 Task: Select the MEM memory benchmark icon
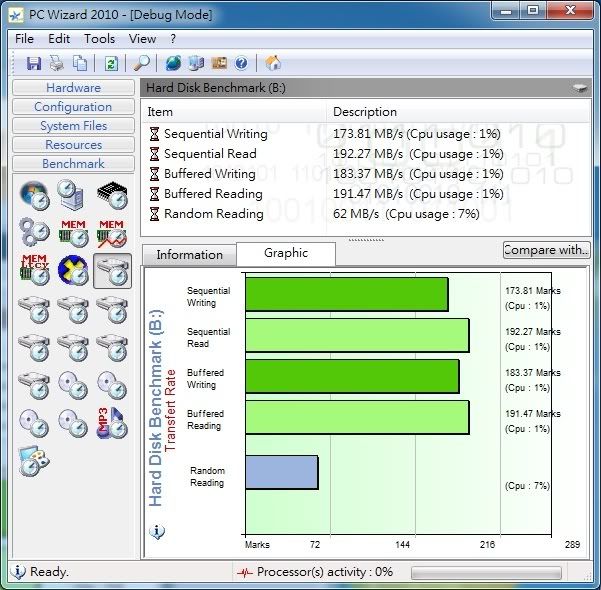pos(74,233)
